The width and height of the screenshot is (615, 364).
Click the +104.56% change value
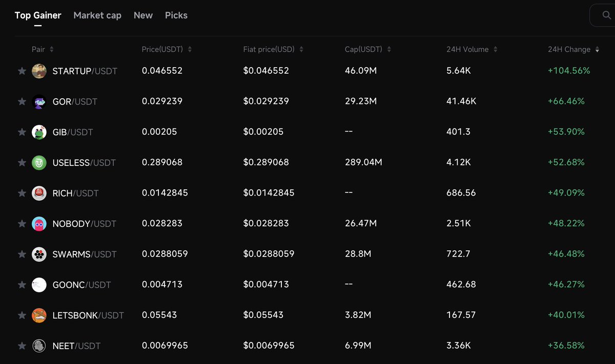[x=569, y=71]
